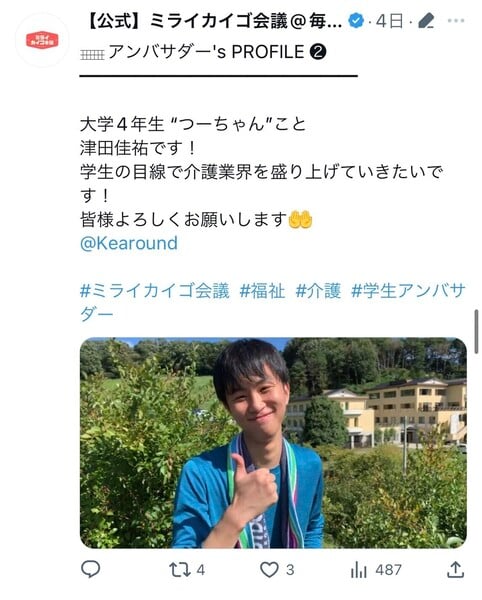Viewport: 482px width, 600px height.
Task: Open the three-dot more options menu
Action: coord(456,21)
